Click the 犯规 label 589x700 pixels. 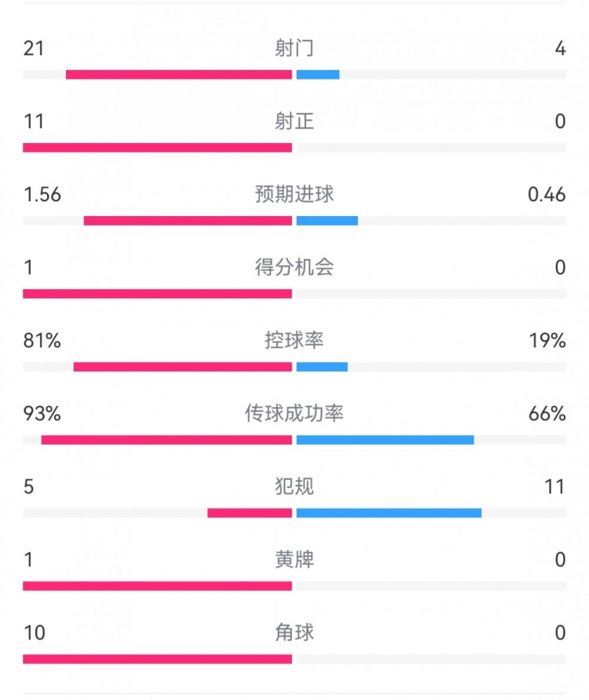294,486
